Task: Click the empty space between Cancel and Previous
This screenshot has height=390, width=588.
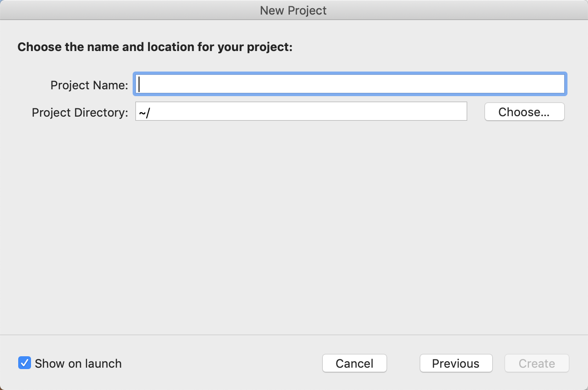Action: coord(403,364)
